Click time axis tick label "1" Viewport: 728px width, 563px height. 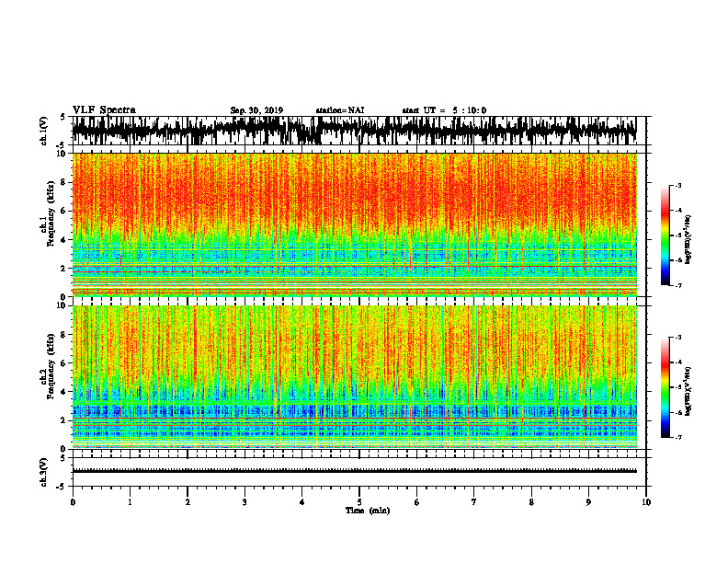130,502
